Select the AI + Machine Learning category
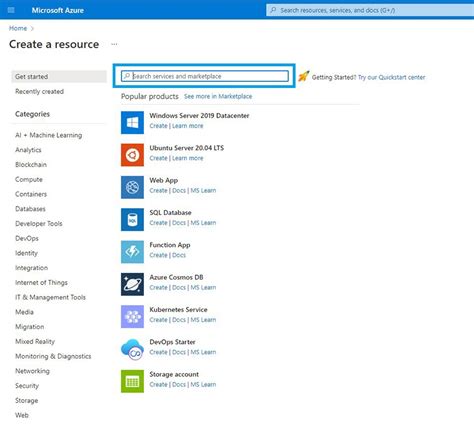Viewport: 474px width, 426px height. click(x=48, y=135)
